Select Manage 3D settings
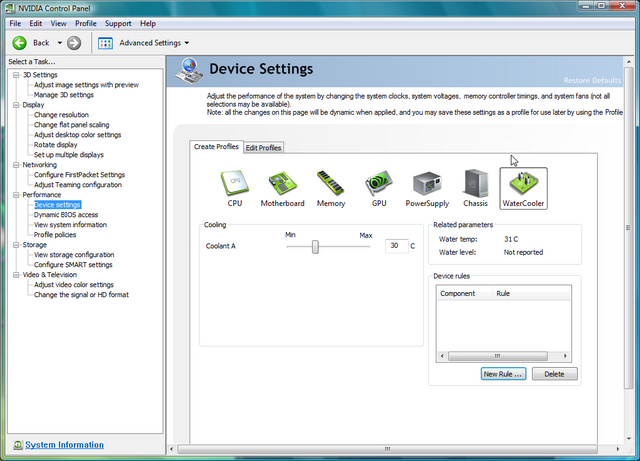Image resolution: width=640 pixels, height=461 pixels. 64,95
